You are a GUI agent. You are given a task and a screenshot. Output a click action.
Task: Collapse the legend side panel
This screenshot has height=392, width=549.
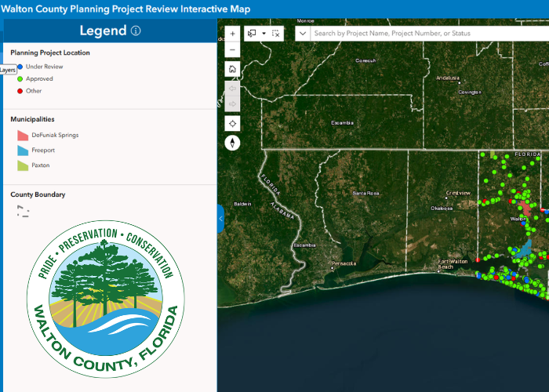pyautogui.click(x=220, y=219)
